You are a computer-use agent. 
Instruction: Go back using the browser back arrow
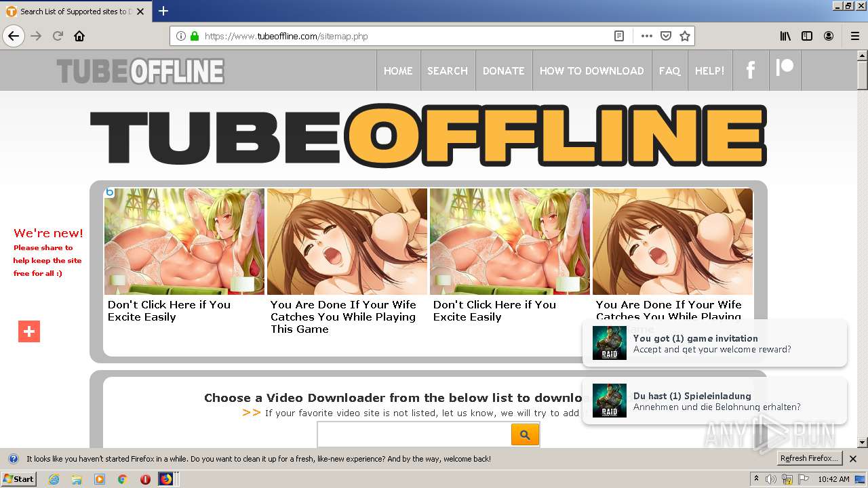tap(14, 36)
